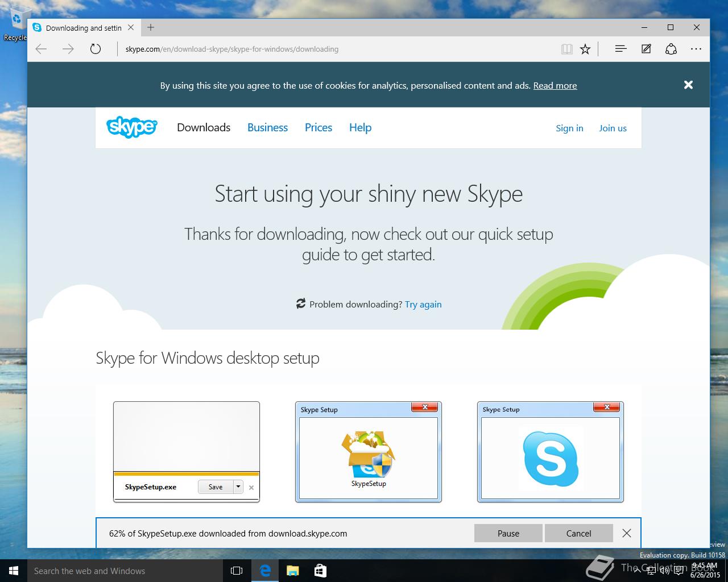Open the Downloads menu item
This screenshot has width=728, height=582.
204,127
